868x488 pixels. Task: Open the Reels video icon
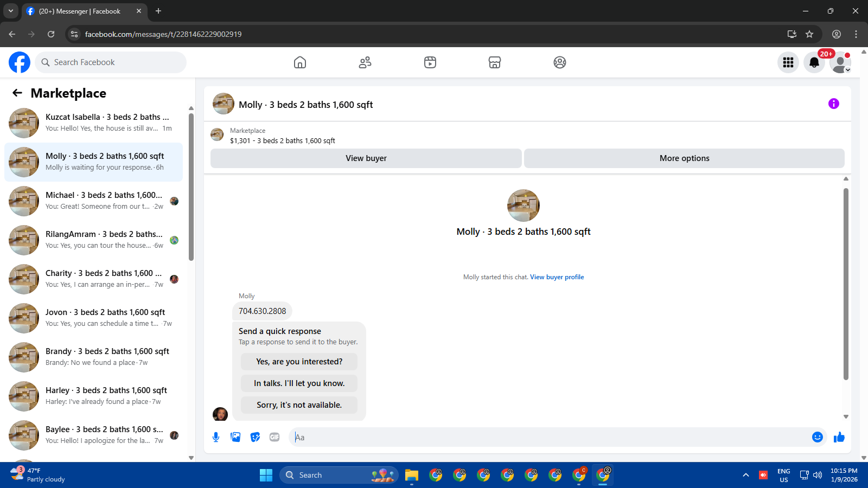[430, 62]
